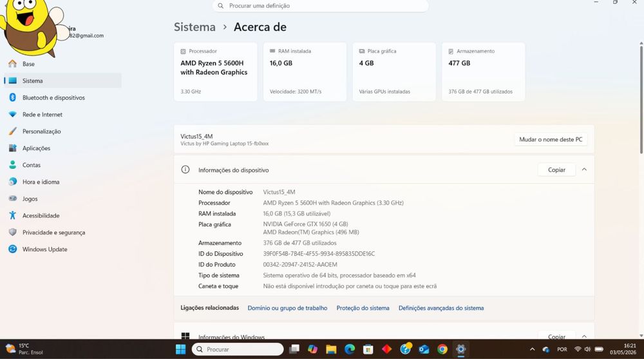The image size is (644, 359).
Task: Open the weather widget showing 15°C
Action: click(26, 349)
